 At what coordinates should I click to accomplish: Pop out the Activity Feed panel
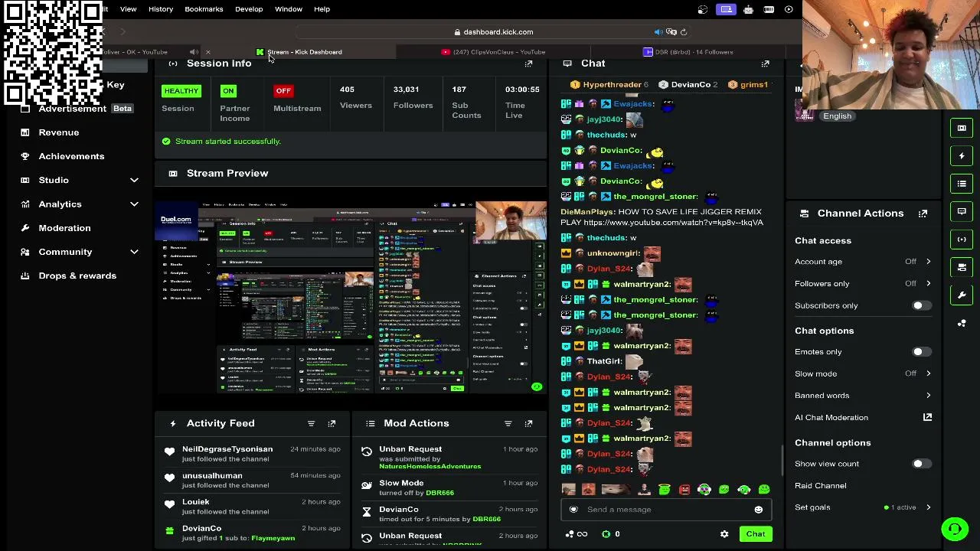click(x=332, y=423)
